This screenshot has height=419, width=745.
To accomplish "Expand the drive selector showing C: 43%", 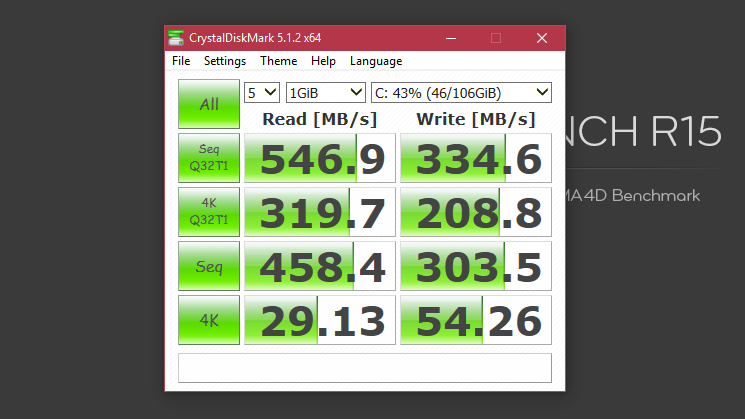I will (x=461, y=93).
